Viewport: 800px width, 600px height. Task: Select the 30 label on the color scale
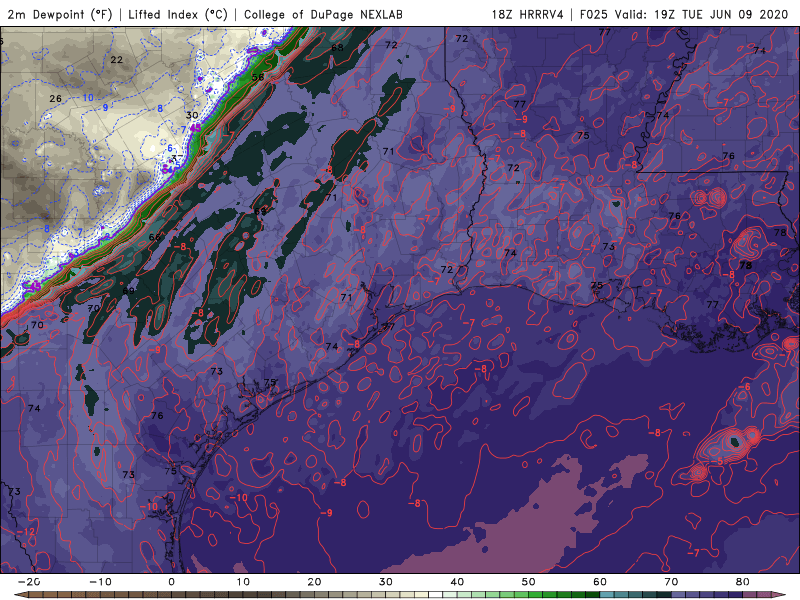[x=386, y=582]
